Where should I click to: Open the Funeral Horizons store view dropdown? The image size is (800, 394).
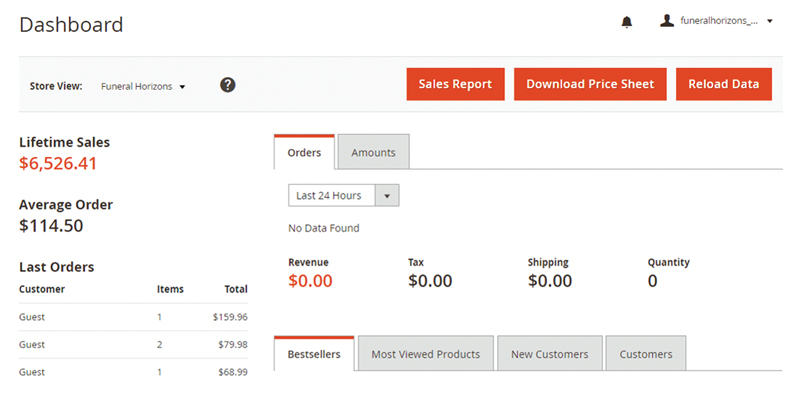[143, 86]
